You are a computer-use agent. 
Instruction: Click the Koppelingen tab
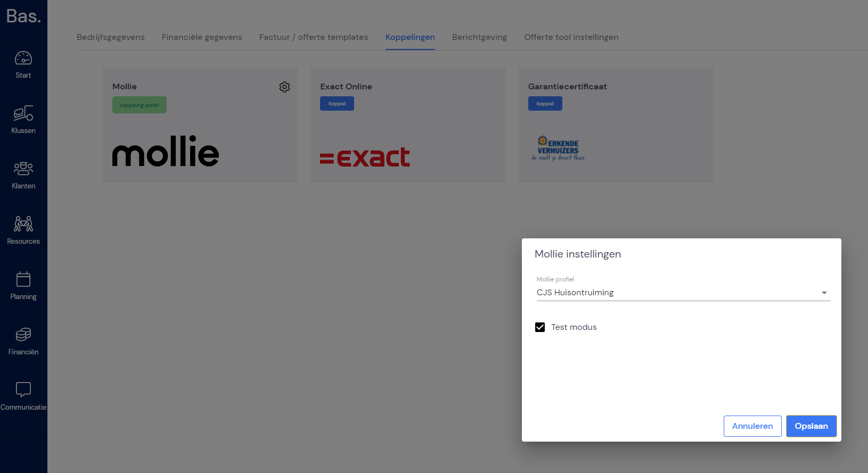(x=410, y=37)
